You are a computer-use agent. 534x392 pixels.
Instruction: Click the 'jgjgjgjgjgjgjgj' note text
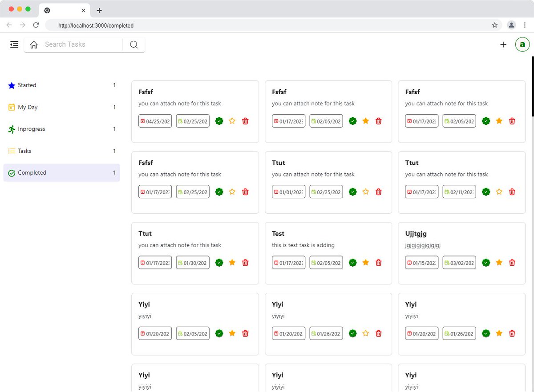[x=423, y=245]
